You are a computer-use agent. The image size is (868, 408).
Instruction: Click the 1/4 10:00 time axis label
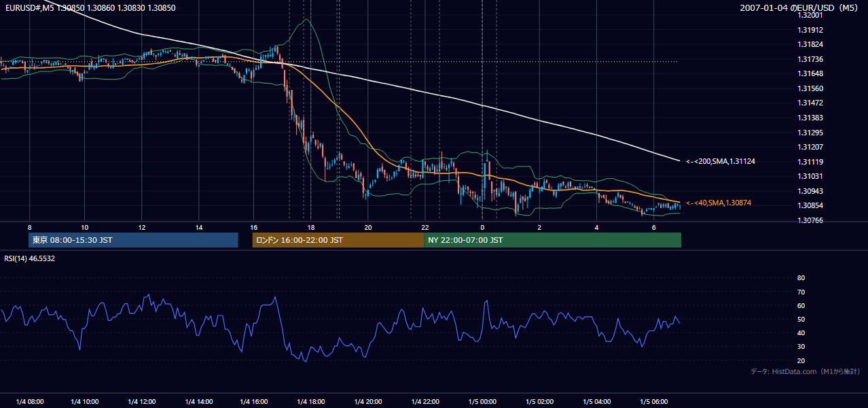[x=86, y=402]
